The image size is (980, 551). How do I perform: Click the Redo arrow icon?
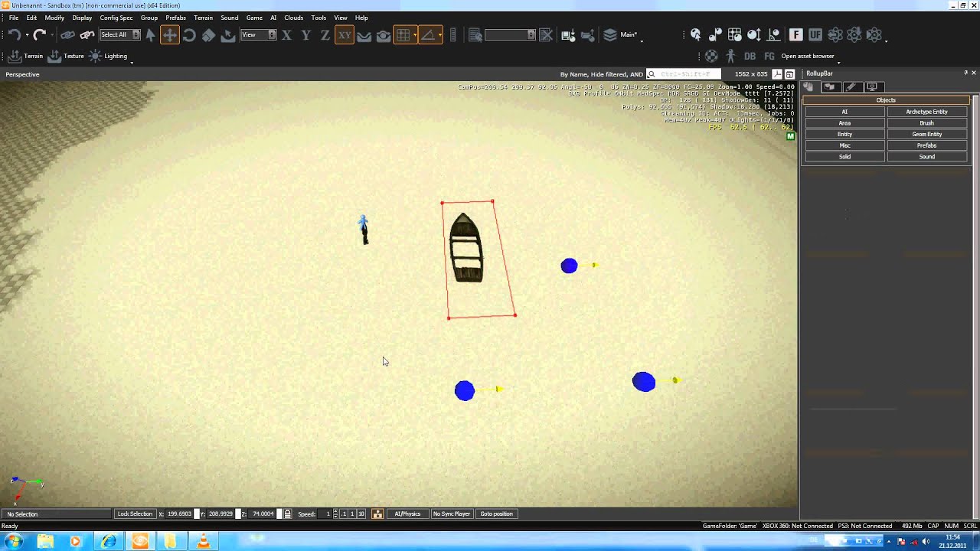[x=40, y=34]
